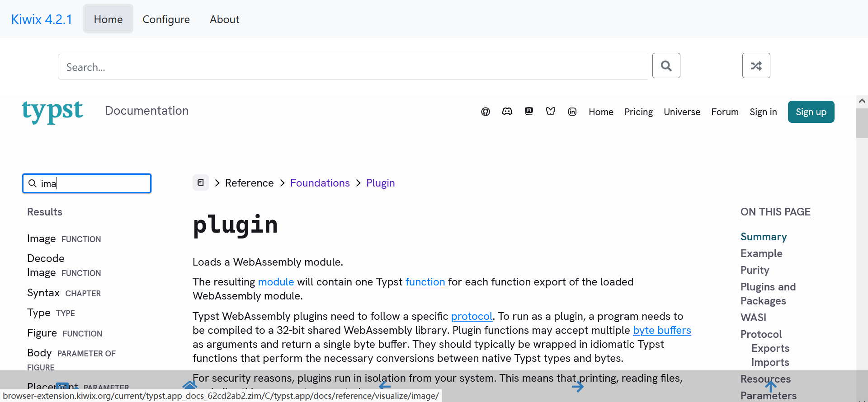Click the docs overview icon in breadcrumb
This screenshot has height=402, width=868.
[201, 183]
